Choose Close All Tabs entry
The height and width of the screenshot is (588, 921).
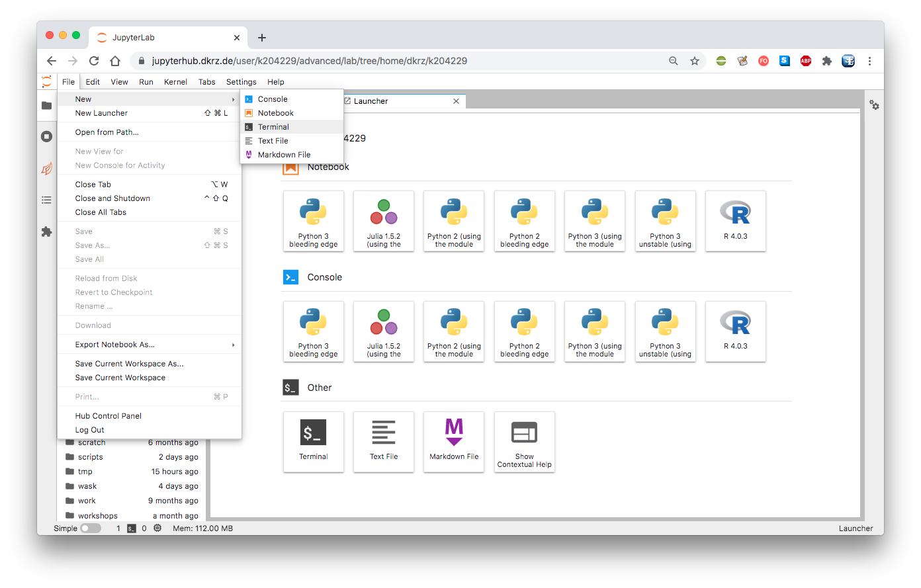150,212
